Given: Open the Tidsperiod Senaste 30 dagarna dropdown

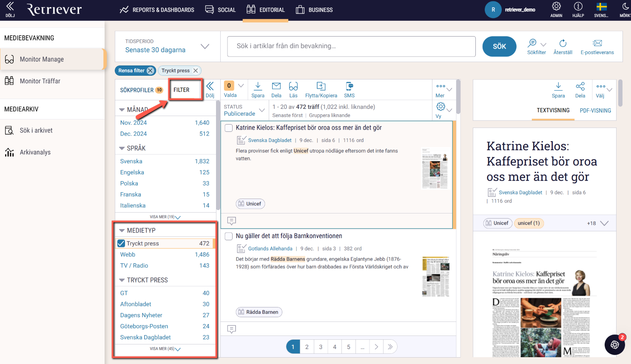Looking at the screenshot, I should pos(168,46).
